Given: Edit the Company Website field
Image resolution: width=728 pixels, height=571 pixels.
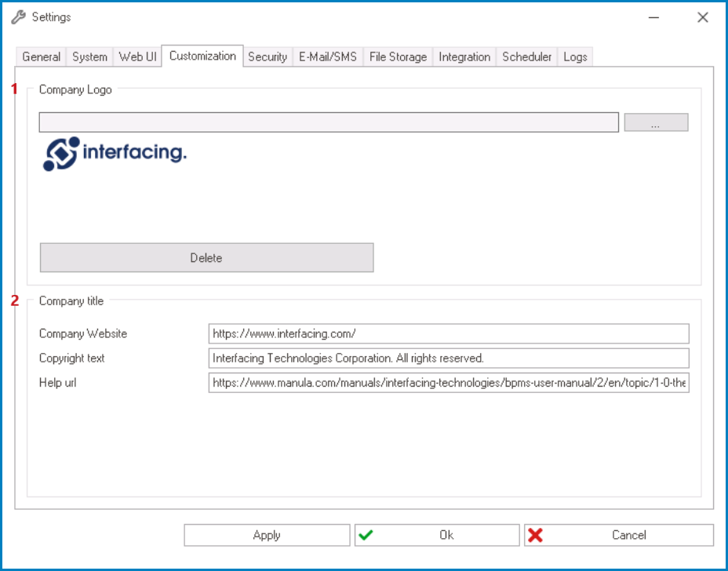Looking at the screenshot, I should pyautogui.click(x=449, y=334).
